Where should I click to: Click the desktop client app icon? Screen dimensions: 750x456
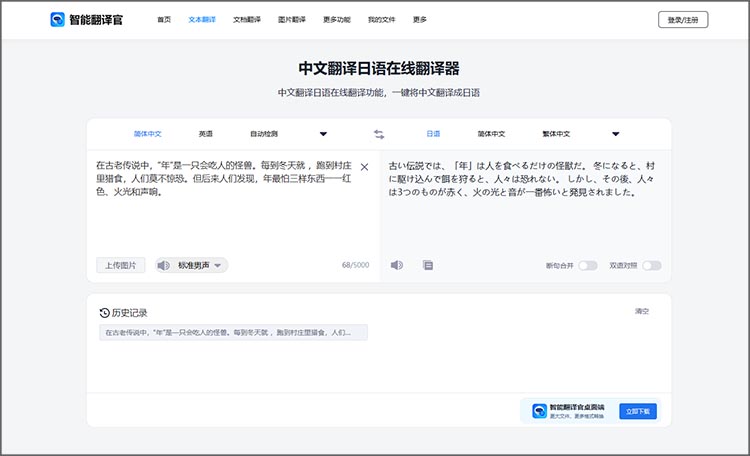540,411
